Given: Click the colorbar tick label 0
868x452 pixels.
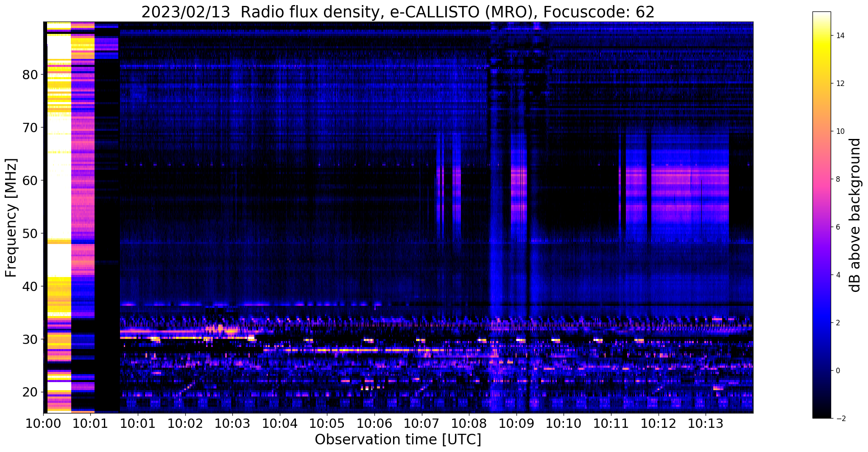Looking at the screenshot, I should click(x=837, y=371).
